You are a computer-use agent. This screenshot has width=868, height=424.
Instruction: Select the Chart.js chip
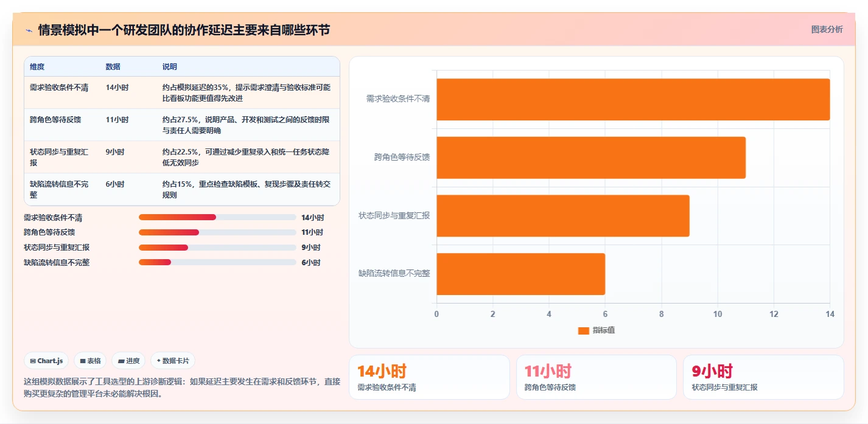pyautogui.click(x=47, y=361)
